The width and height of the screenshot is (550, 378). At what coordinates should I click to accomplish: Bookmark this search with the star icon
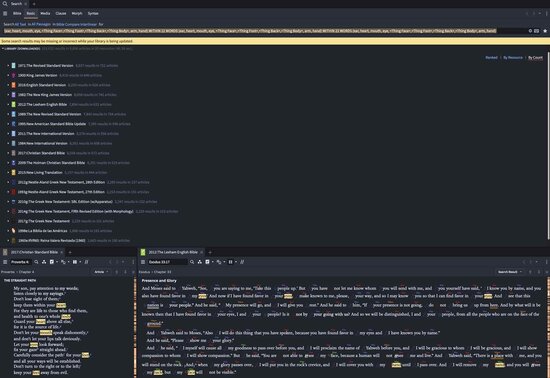click(x=545, y=31)
